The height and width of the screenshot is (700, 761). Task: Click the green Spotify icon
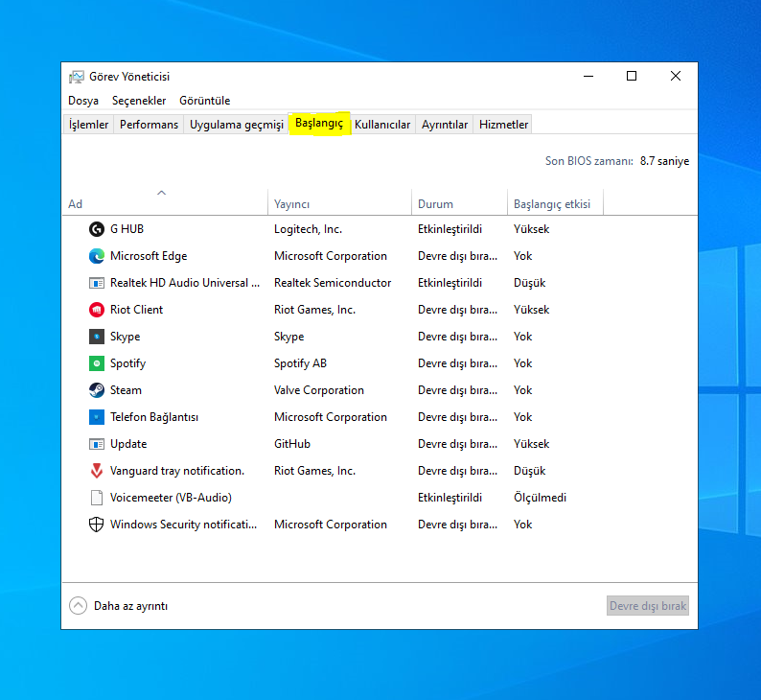pyautogui.click(x=97, y=363)
